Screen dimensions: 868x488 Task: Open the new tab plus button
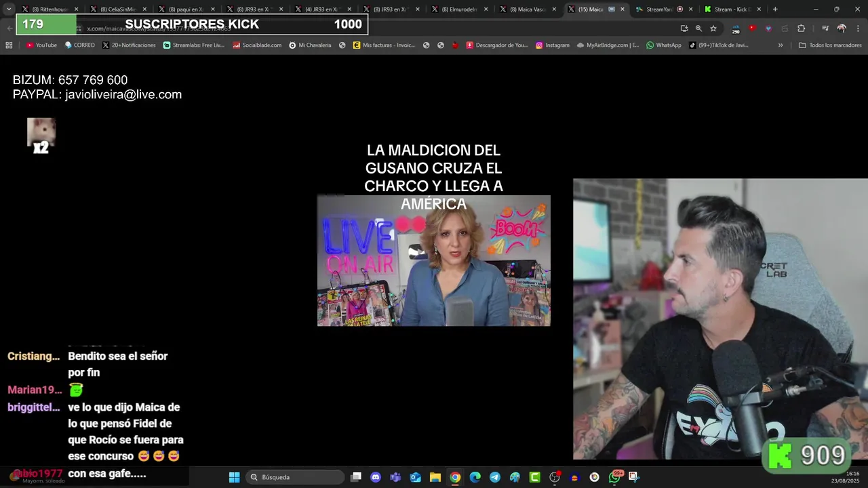(775, 9)
